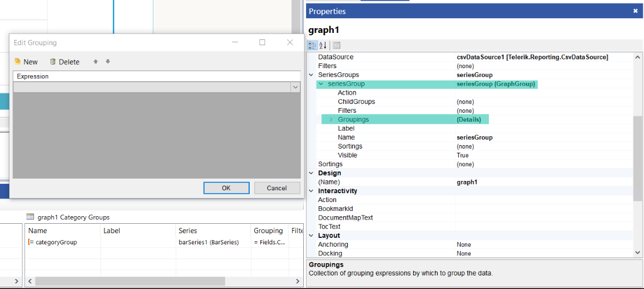The height and width of the screenshot is (289, 644).
Task: Select the seriesGroup Sortings property
Action: point(350,146)
